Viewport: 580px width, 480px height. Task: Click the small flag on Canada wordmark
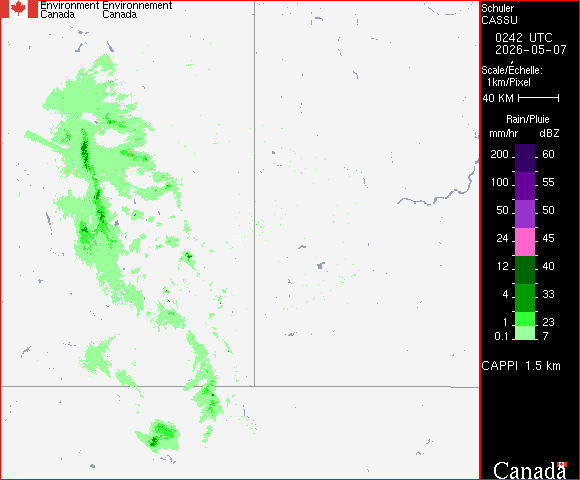click(562, 464)
